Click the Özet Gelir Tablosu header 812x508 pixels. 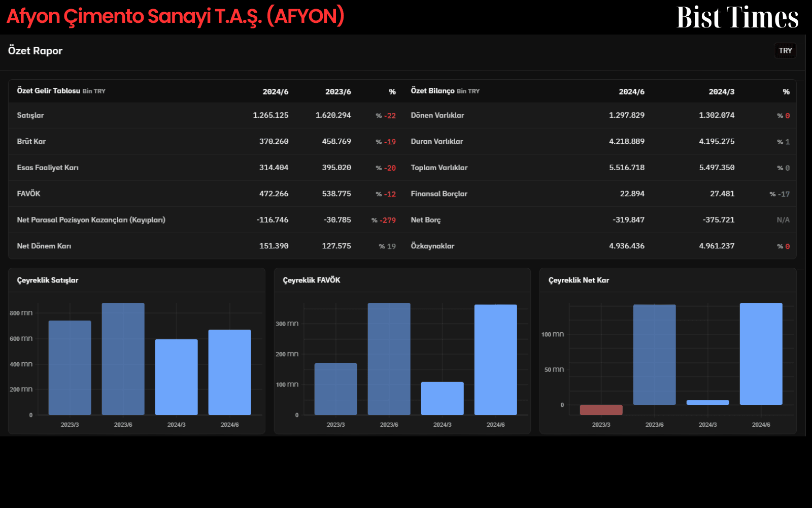pyautogui.click(x=61, y=91)
